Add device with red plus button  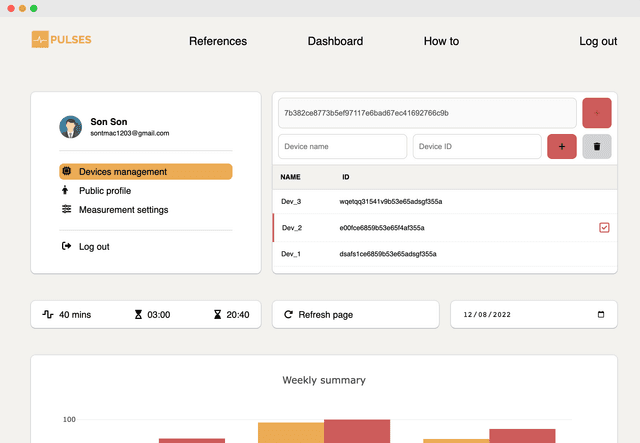(x=561, y=146)
